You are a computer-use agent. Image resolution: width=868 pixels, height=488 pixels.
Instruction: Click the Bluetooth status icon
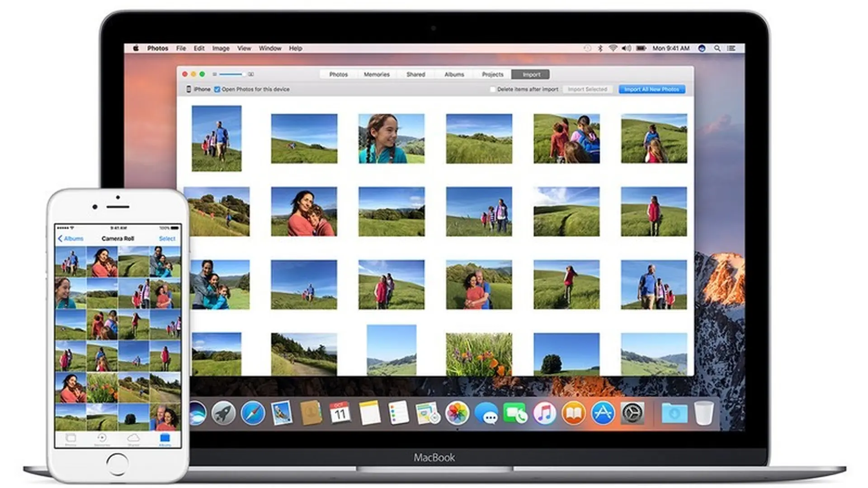coord(600,48)
